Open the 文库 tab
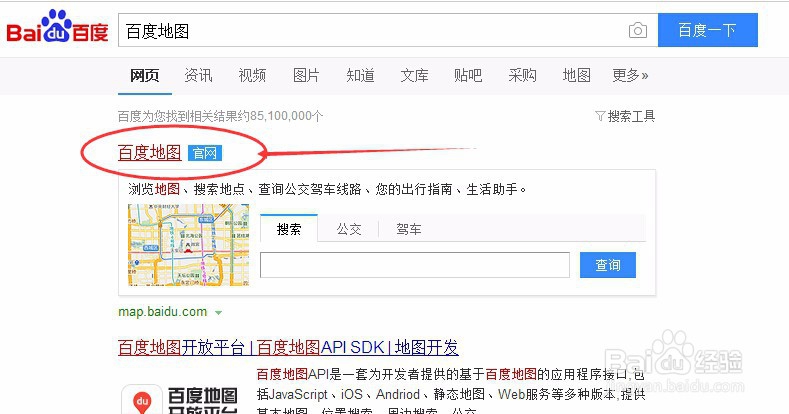Image resolution: width=789 pixels, height=414 pixels. coord(414,75)
